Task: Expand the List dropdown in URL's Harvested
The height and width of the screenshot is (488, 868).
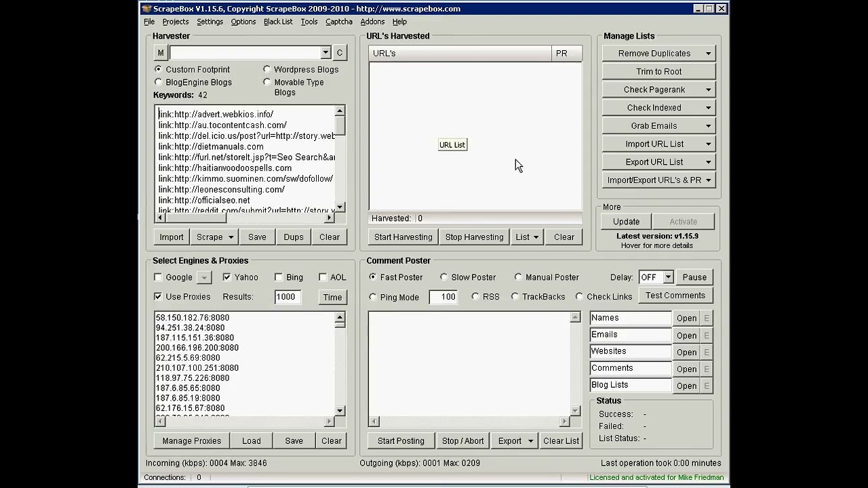Action: pos(536,237)
